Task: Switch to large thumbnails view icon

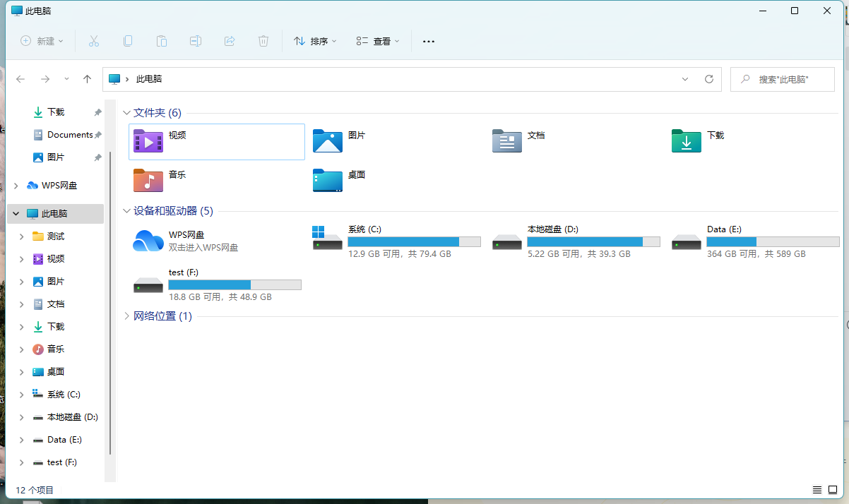Action: pyautogui.click(x=833, y=490)
